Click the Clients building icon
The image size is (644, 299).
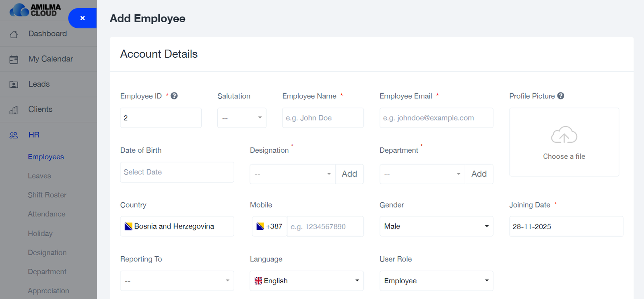click(14, 110)
